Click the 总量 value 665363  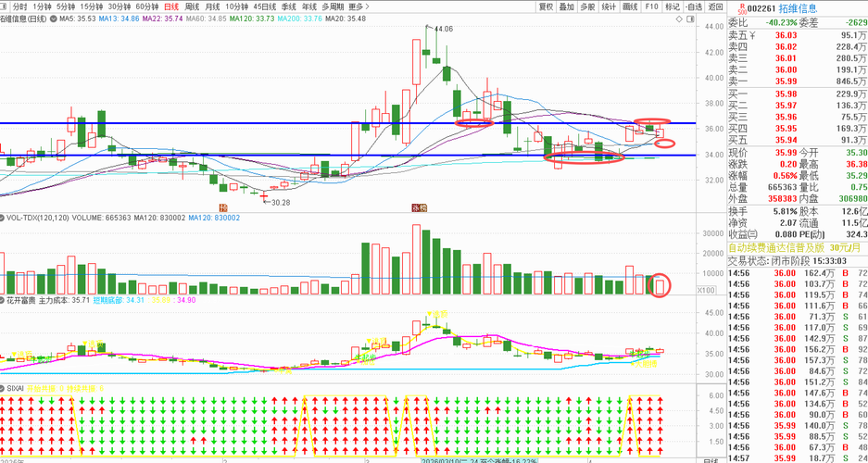[782, 187]
